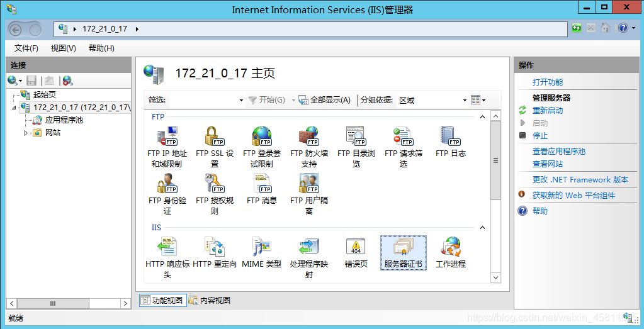Select the 172_21_0_17 server node
The height and width of the screenshot is (329, 644).
82,108
